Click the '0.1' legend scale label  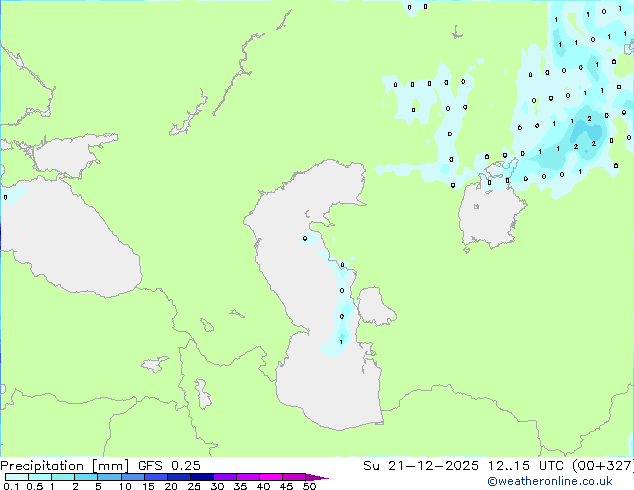point(11,486)
